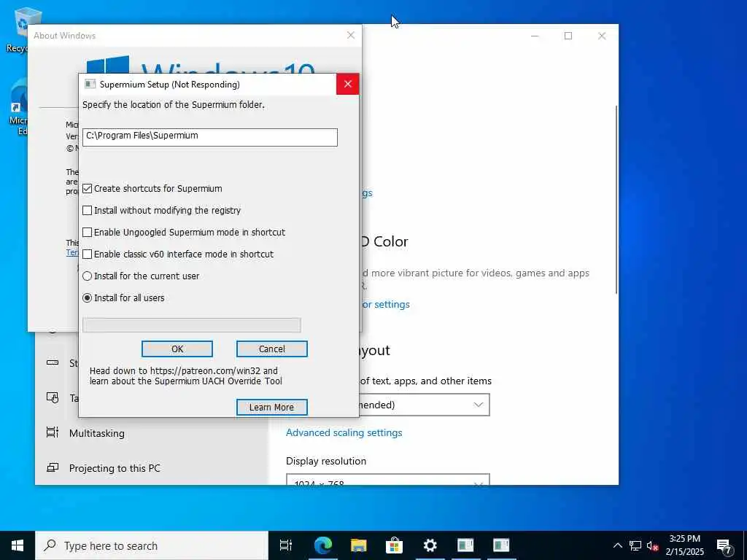Minimize the Settings window

pyautogui.click(x=535, y=36)
